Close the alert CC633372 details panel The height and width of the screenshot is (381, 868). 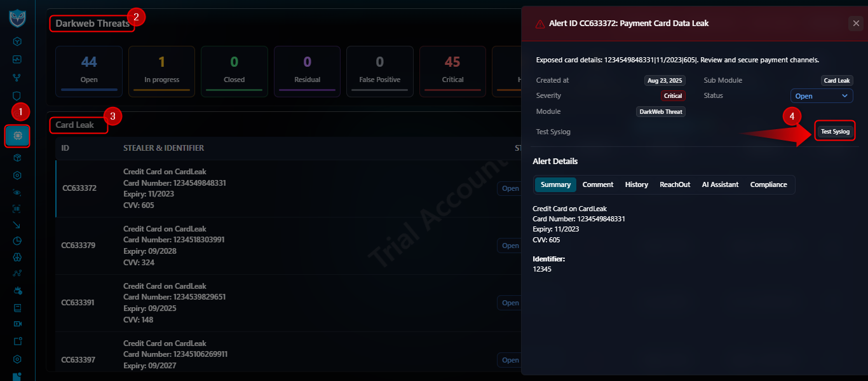pyautogui.click(x=855, y=24)
